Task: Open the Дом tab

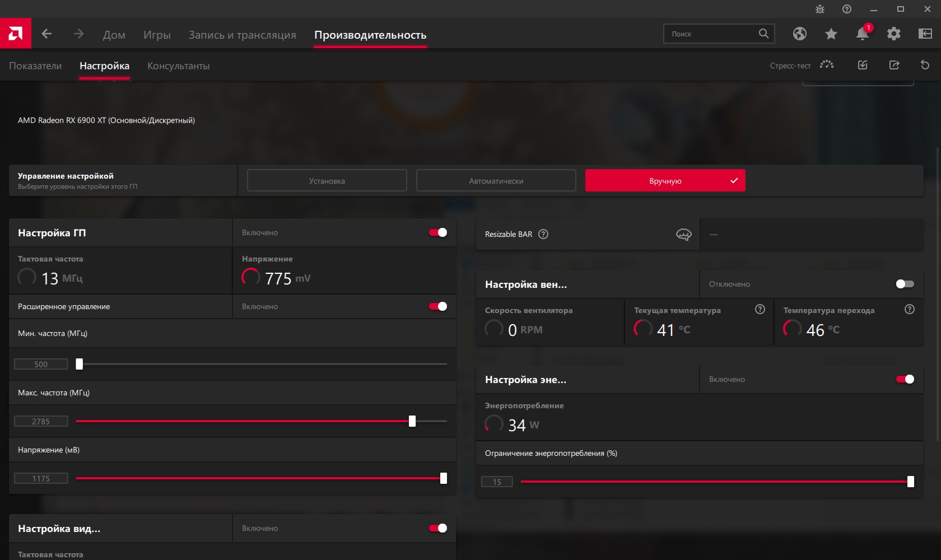Action: (x=114, y=35)
